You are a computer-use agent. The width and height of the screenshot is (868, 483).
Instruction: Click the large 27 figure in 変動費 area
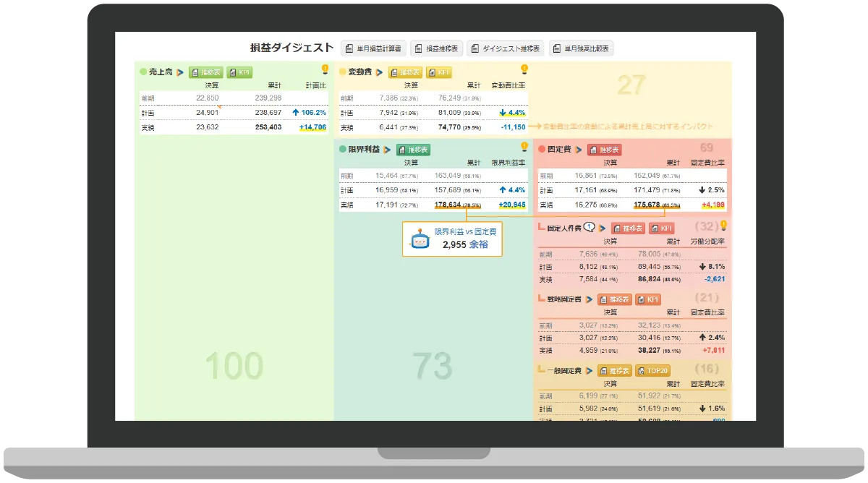point(631,85)
